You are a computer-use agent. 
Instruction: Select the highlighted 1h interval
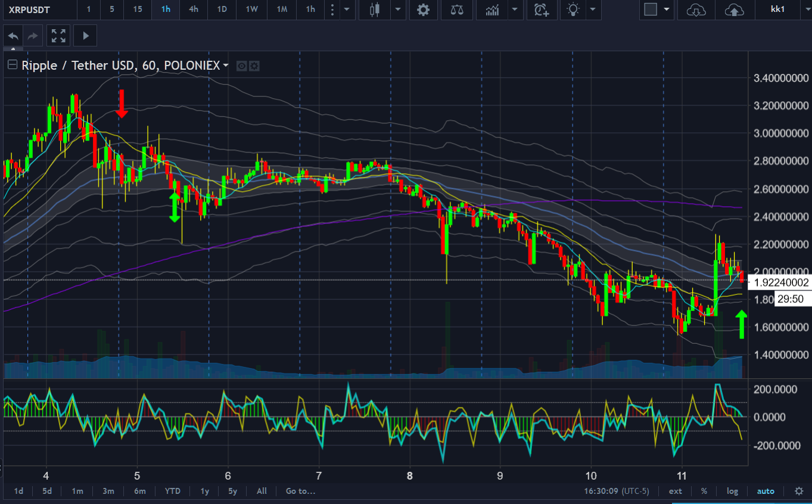coord(166,10)
